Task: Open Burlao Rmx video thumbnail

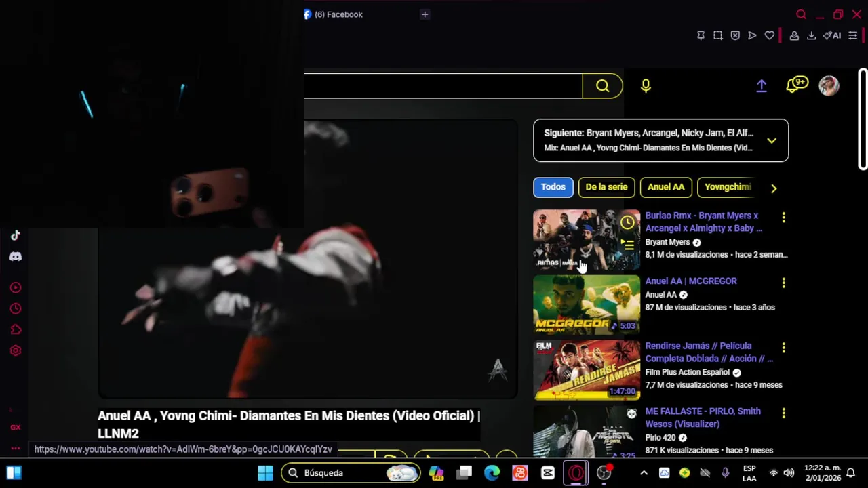Action: click(587, 239)
